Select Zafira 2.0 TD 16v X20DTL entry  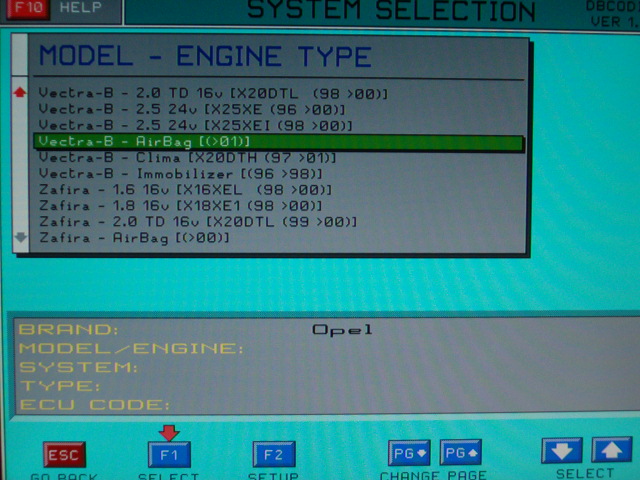198,222
